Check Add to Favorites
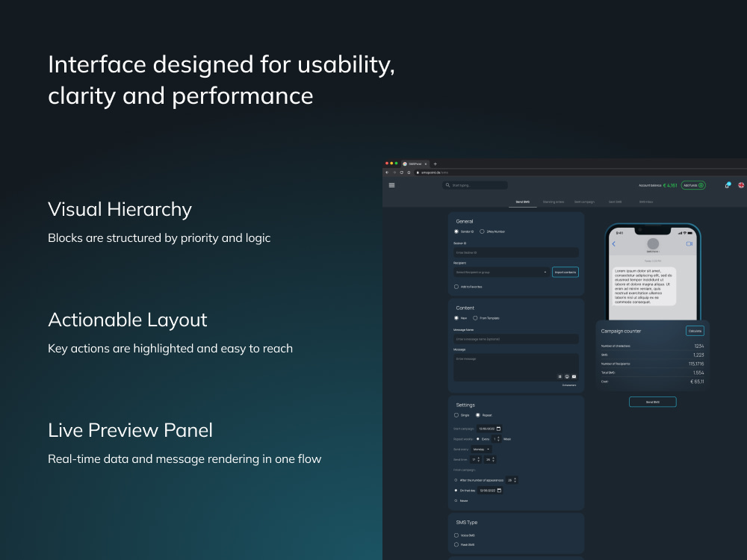 pos(456,287)
